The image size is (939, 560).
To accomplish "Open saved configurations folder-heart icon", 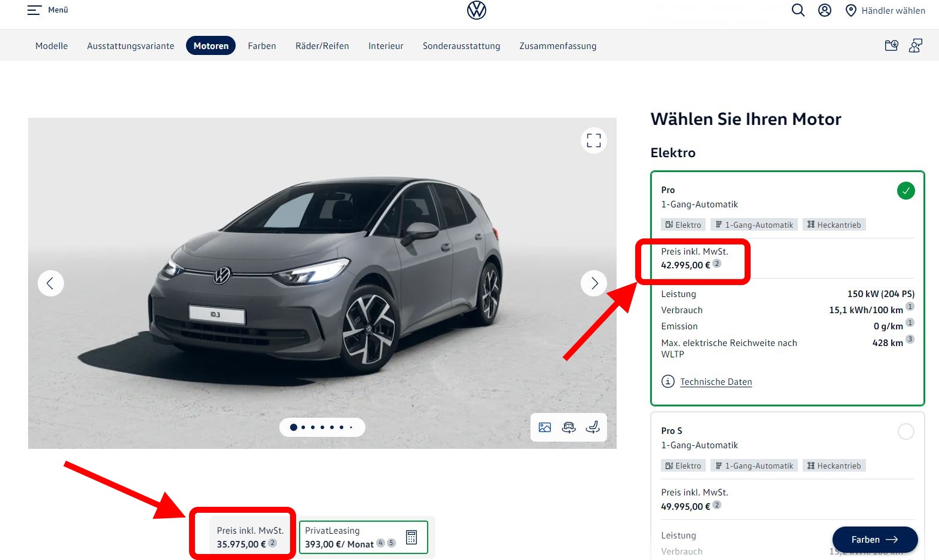I will tap(891, 45).
